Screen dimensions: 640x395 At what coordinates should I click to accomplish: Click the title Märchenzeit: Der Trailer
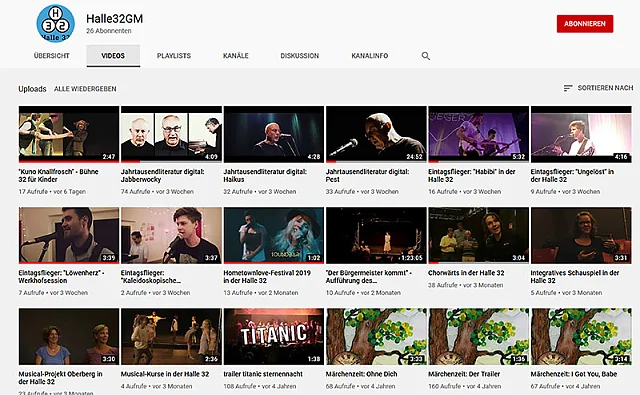464,374
